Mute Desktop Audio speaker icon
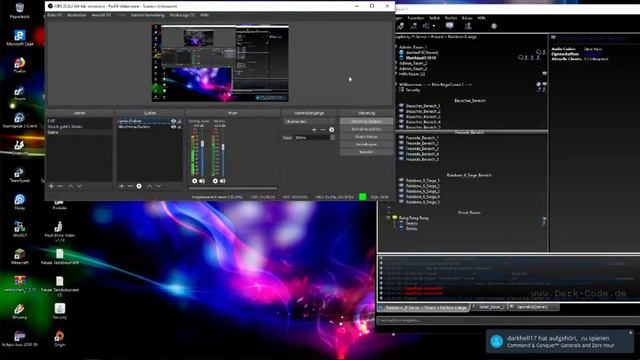The height and width of the screenshot is (360, 640). tap(202, 181)
